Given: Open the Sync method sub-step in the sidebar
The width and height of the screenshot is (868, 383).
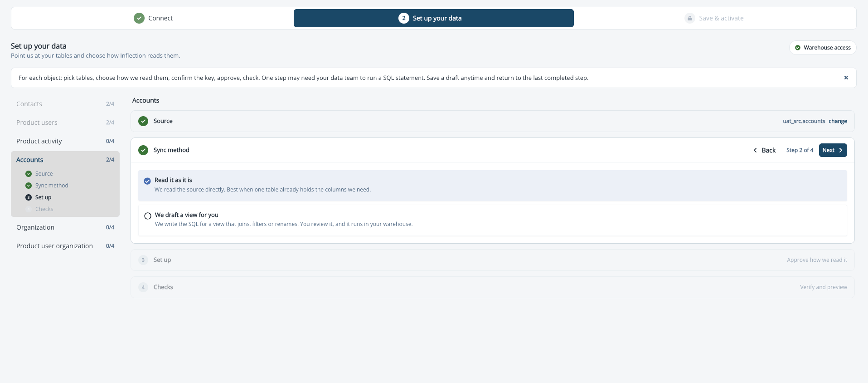Looking at the screenshot, I should click(x=52, y=186).
